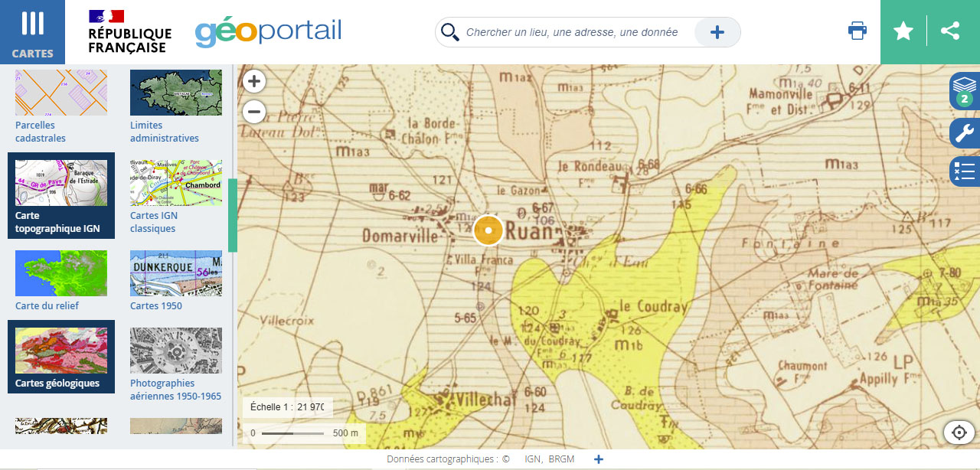The width and height of the screenshot is (980, 470).
Task: Toggle the Carte topographique IGN layer
Action: [x=61, y=195]
